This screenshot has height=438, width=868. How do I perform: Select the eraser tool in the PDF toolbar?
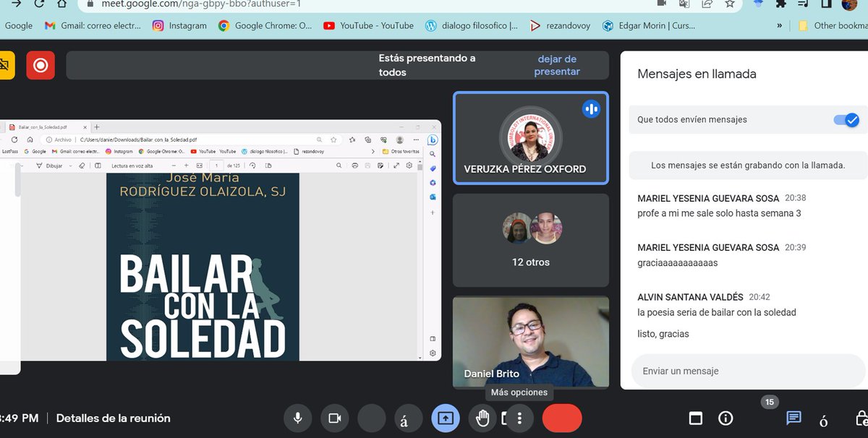tap(82, 166)
